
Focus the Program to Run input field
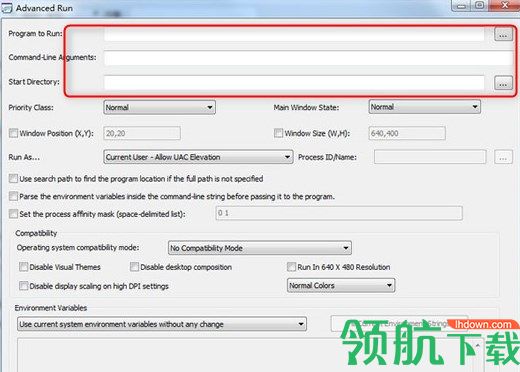294,34
